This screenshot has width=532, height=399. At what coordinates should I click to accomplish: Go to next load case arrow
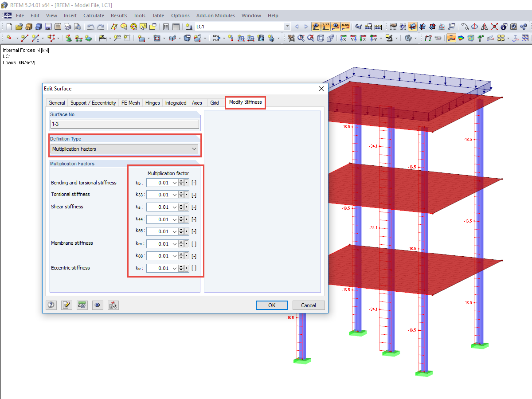click(306, 27)
